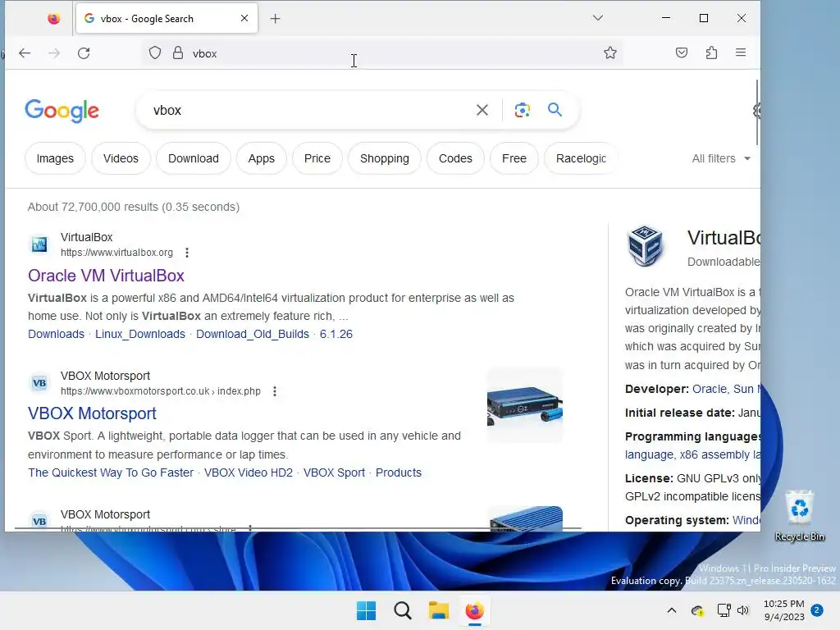Open the VBOX Sport sitelink
The image size is (840, 630).
click(335, 472)
